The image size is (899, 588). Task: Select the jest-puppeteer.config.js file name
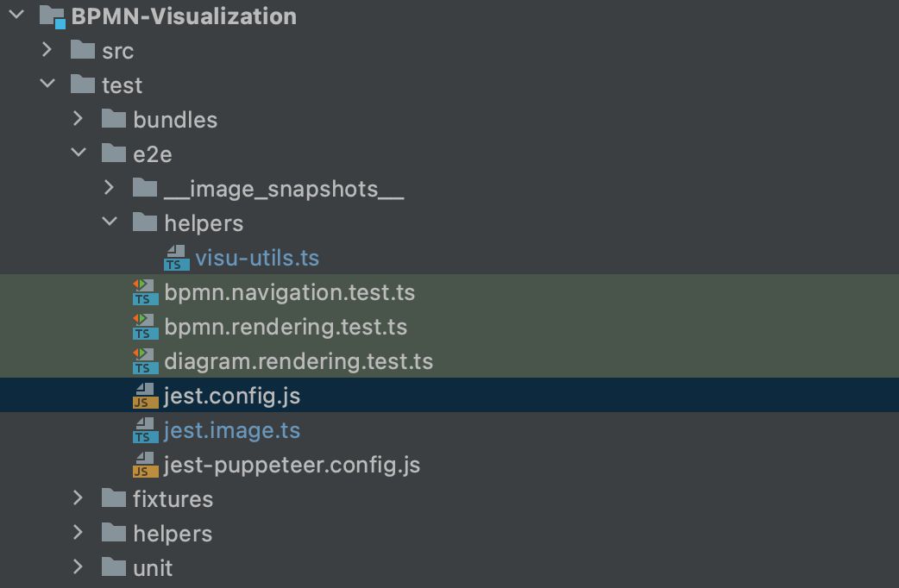pyautogui.click(x=292, y=465)
